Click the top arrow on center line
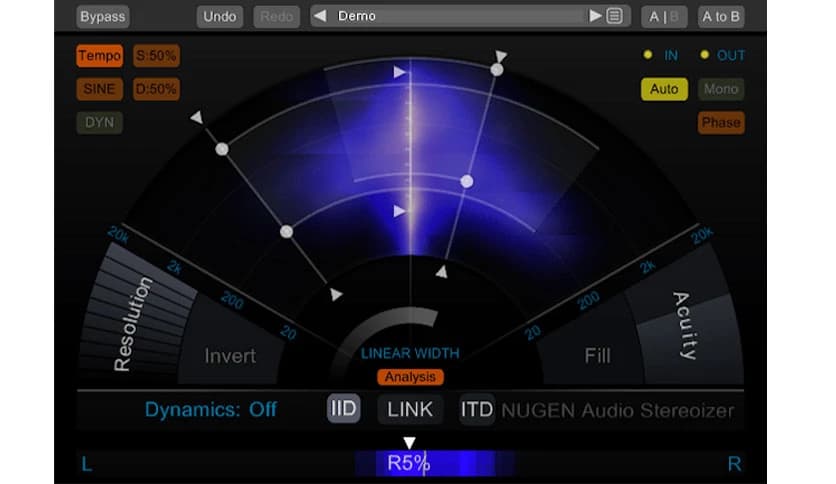Screen dimensions: 836x484 click(399, 72)
